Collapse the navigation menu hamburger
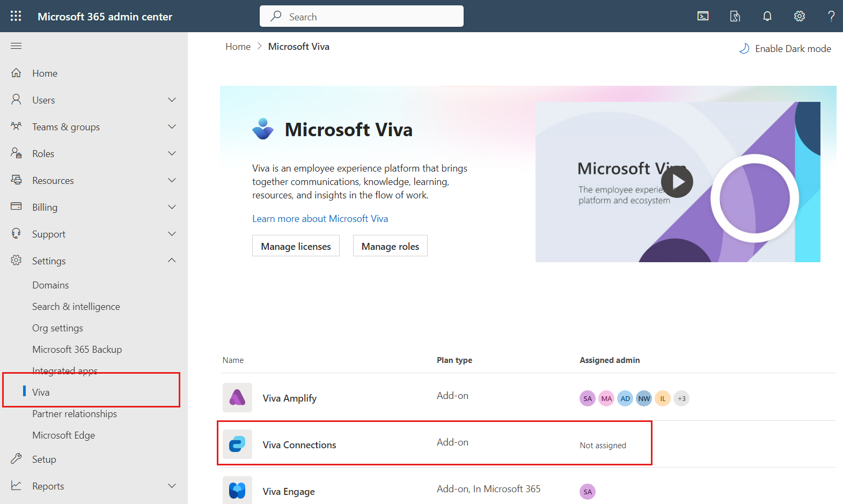Viewport: 843px width, 504px height. (16, 46)
